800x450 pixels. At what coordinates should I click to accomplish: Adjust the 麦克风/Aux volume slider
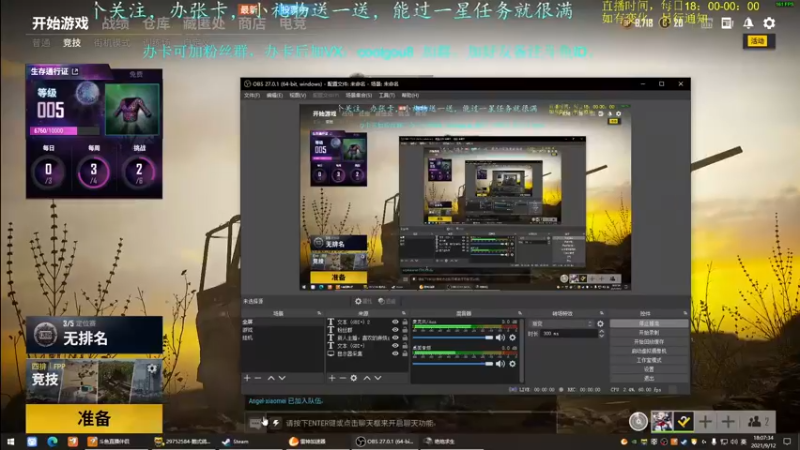point(453,338)
